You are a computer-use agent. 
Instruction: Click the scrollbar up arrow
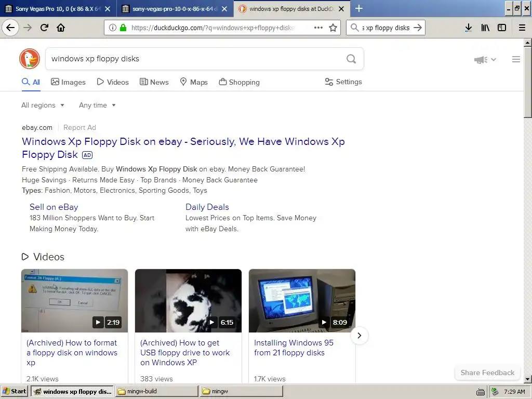[x=527, y=43]
